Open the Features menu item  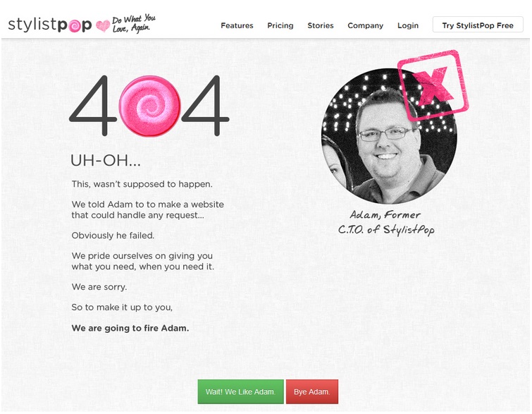pyautogui.click(x=237, y=25)
